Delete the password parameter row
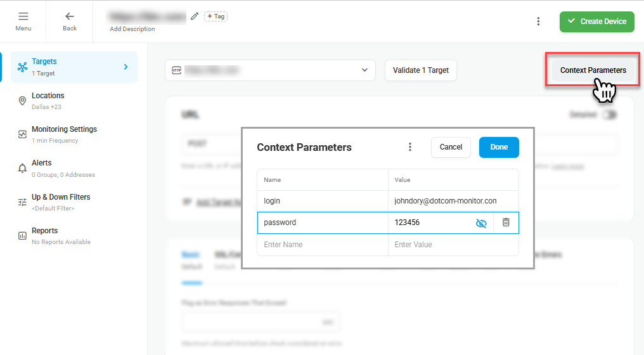 [x=506, y=223]
